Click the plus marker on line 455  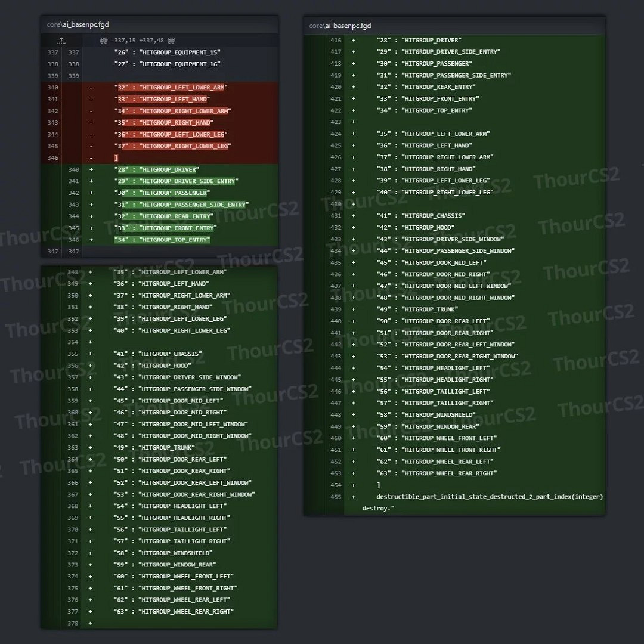point(354,497)
